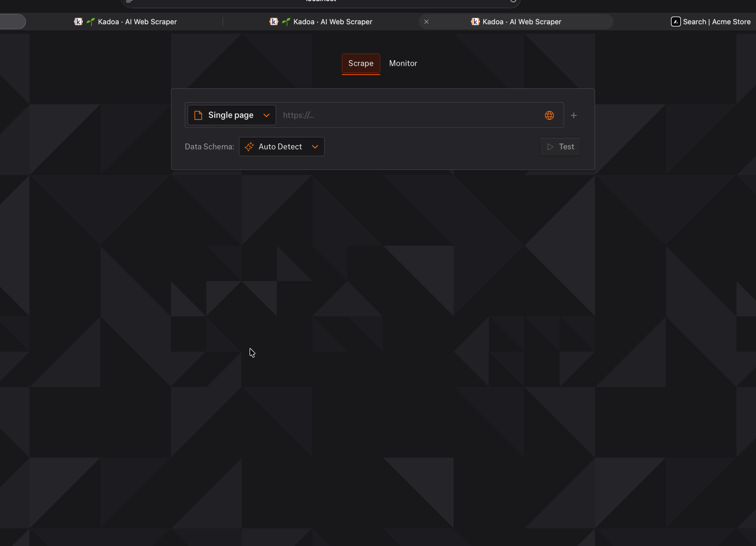Focus the https:// URL input field
The width and height of the screenshot is (756, 546).
409,115
